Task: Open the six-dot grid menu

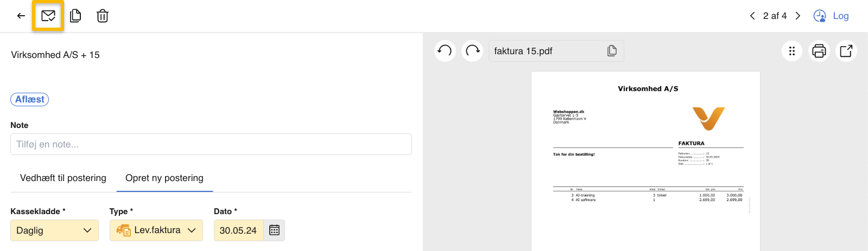Action: 792,51
